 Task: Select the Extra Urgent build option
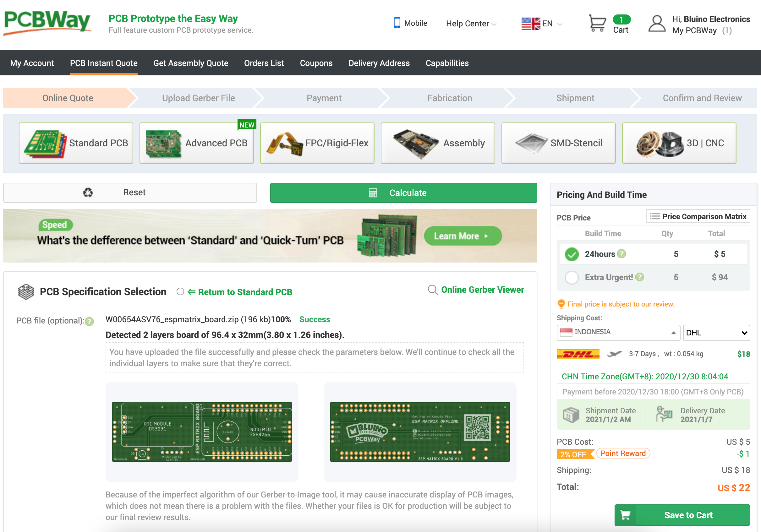[x=572, y=277]
